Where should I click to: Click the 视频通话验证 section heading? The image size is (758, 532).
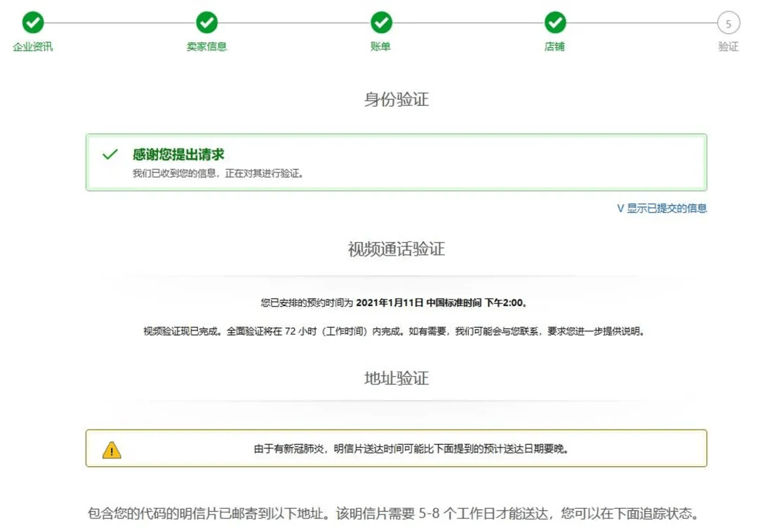pos(397,249)
